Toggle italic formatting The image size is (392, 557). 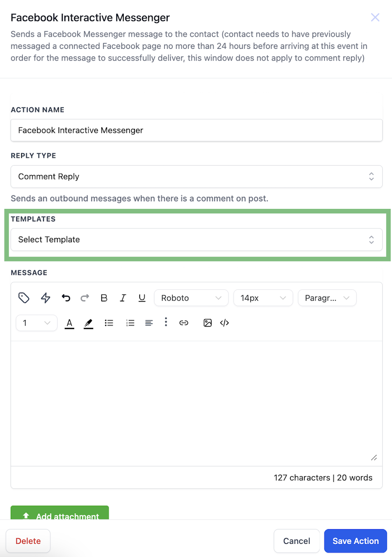[x=123, y=298]
